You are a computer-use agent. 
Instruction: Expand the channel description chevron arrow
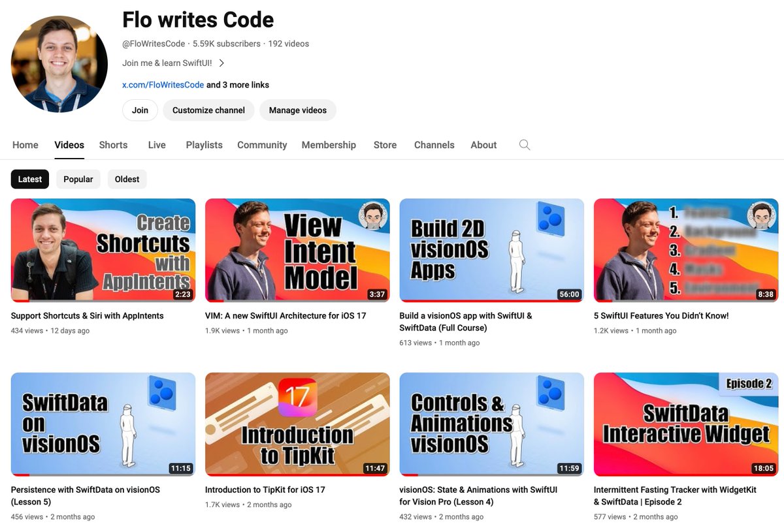click(221, 63)
